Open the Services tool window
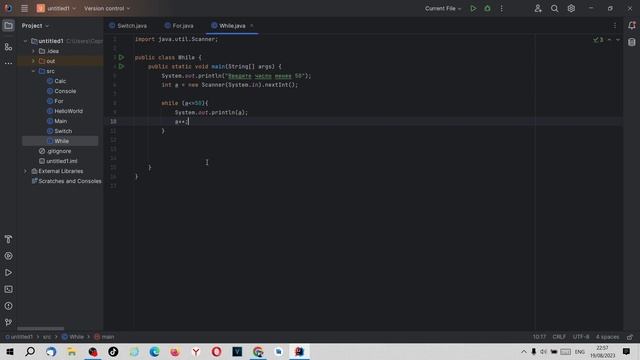640x360 pixels. pyautogui.click(x=8, y=256)
